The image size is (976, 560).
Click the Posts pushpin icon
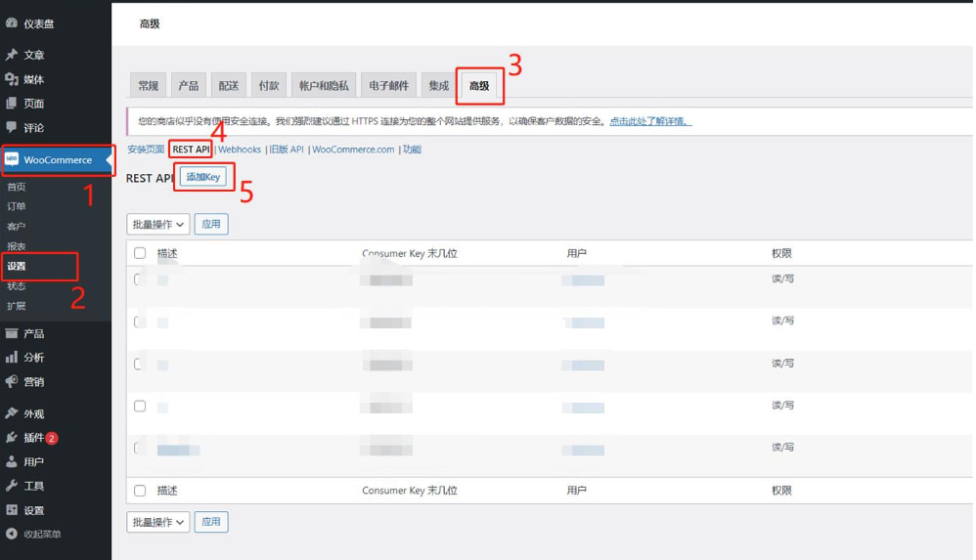(12, 56)
